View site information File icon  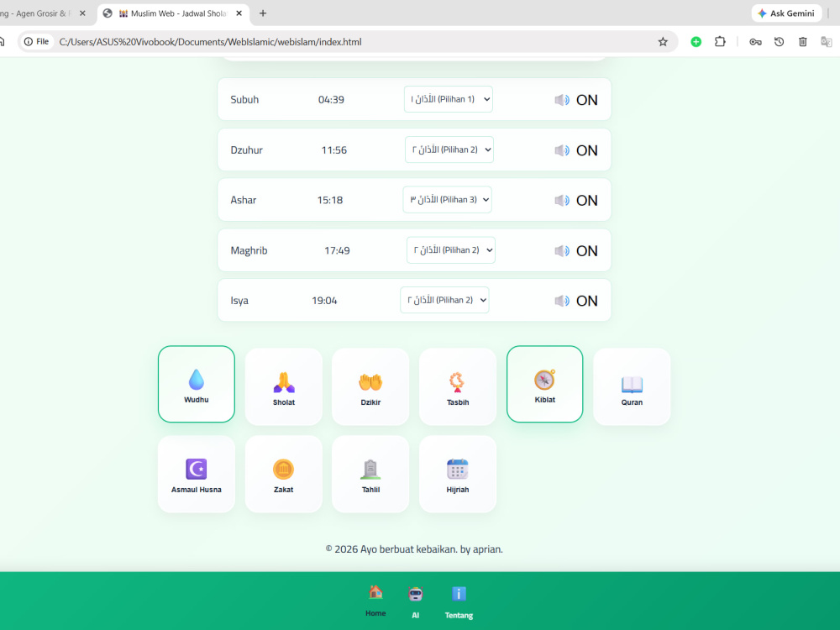point(36,42)
